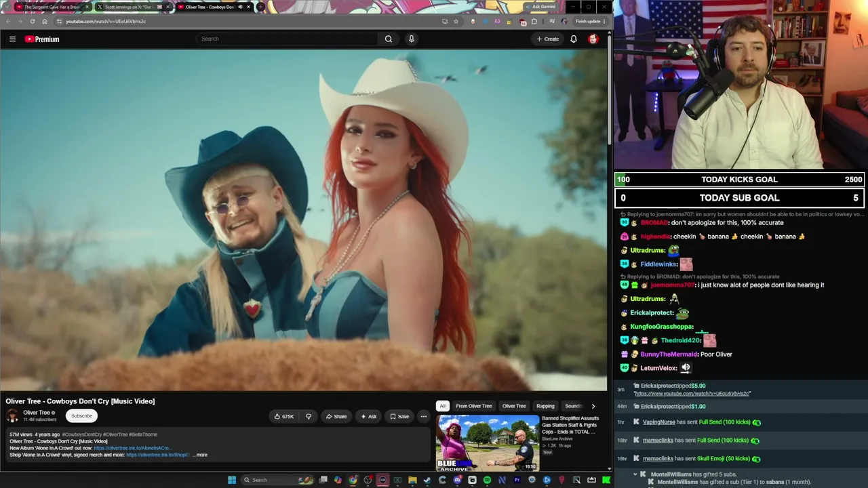
Task: Dislike the Oliver Tree video
Action: click(x=309, y=416)
